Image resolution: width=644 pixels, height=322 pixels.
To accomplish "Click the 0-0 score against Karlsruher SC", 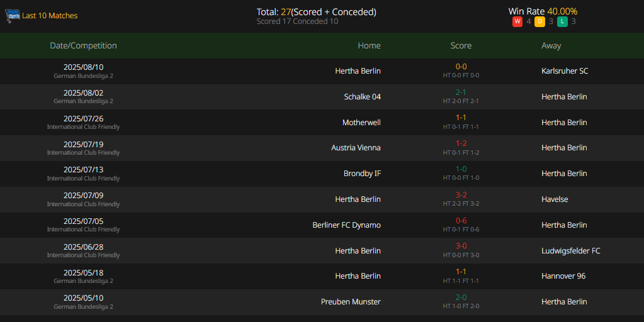I will (461, 67).
